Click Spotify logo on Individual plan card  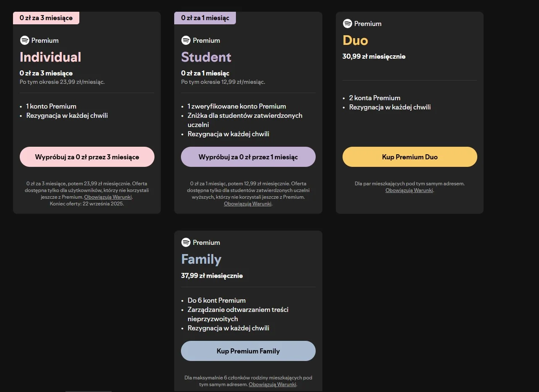(x=24, y=40)
